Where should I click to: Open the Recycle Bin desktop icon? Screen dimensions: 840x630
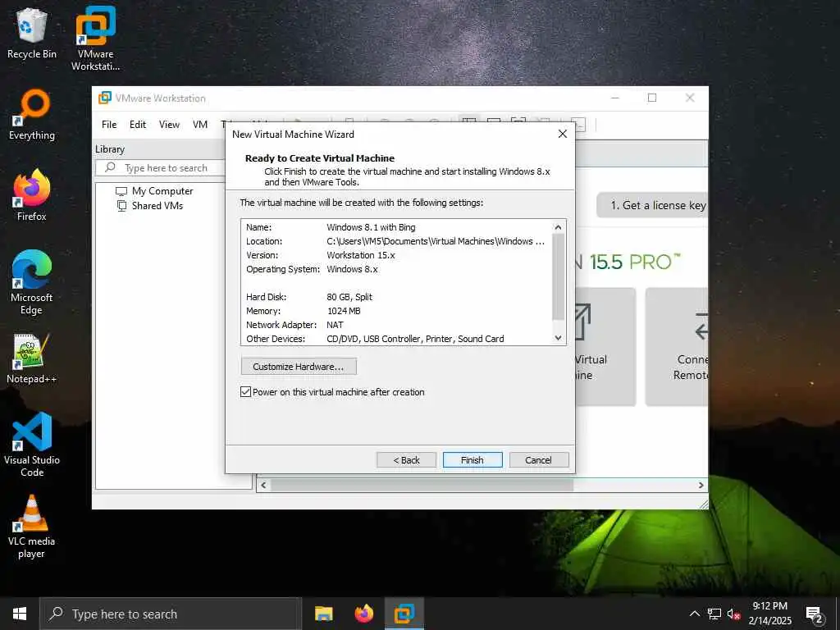click(x=32, y=34)
